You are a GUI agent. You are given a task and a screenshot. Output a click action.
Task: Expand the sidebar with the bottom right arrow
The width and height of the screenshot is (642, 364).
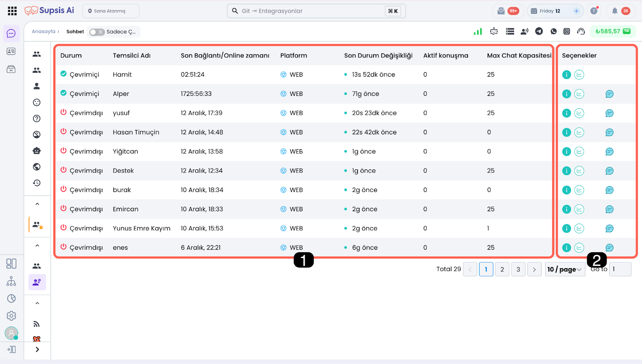click(x=37, y=350)
